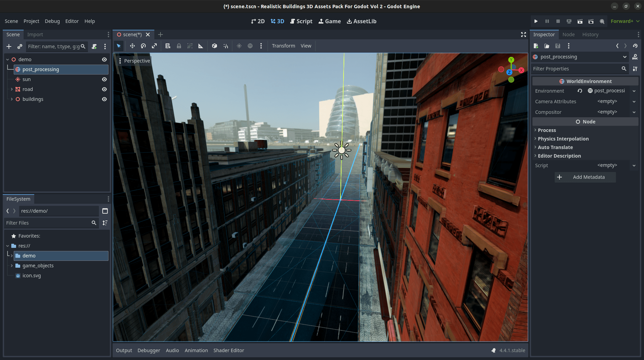The height and width of the screenshot is (360, 644).
Task: Toggle Preview Environment with the globe icon
Action: tap(250, 46)
